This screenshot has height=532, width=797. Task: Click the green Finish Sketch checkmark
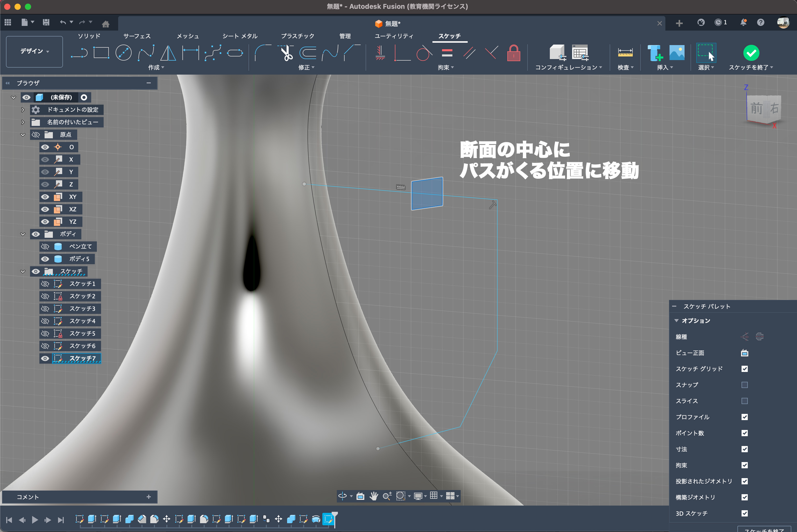(x=751, y=53)
